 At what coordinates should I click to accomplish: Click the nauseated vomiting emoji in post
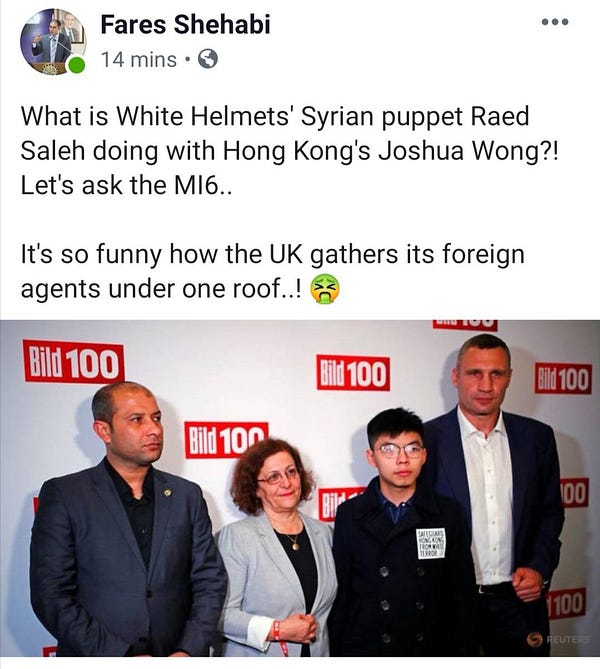click(324, 289)
